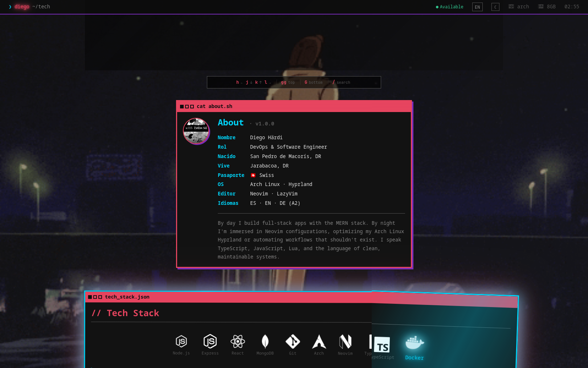Click the cat about.sh window title
The height and width of the screenshot is (368, 588).
[215, 106]
